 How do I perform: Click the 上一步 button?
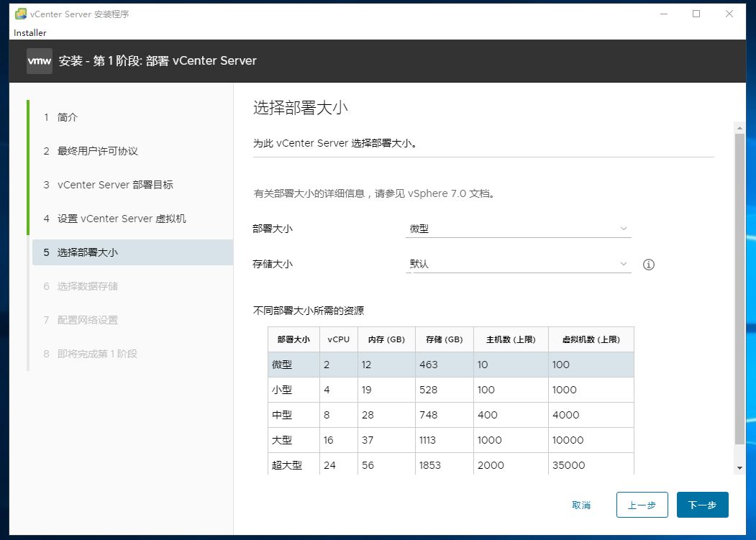coord(642,505)
